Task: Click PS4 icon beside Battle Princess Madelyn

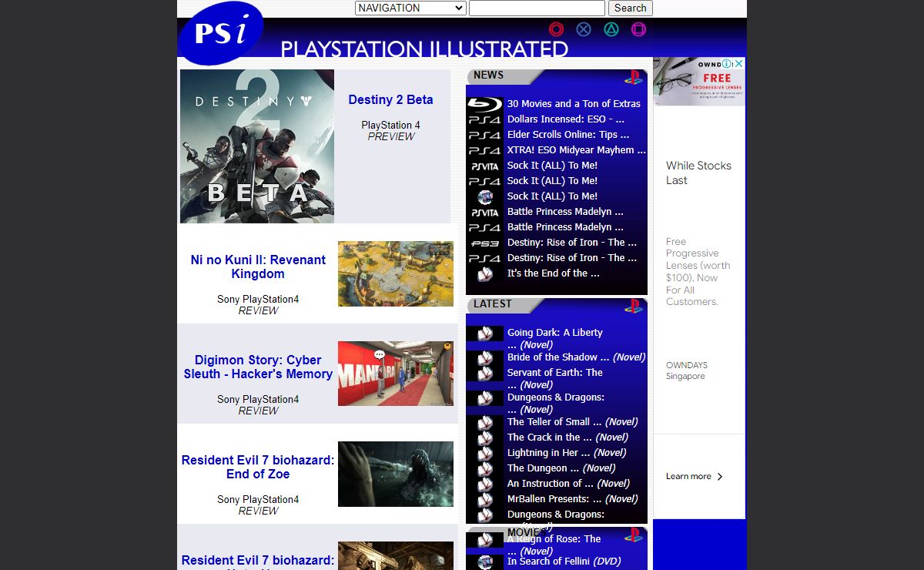Action: coord(485,227)
